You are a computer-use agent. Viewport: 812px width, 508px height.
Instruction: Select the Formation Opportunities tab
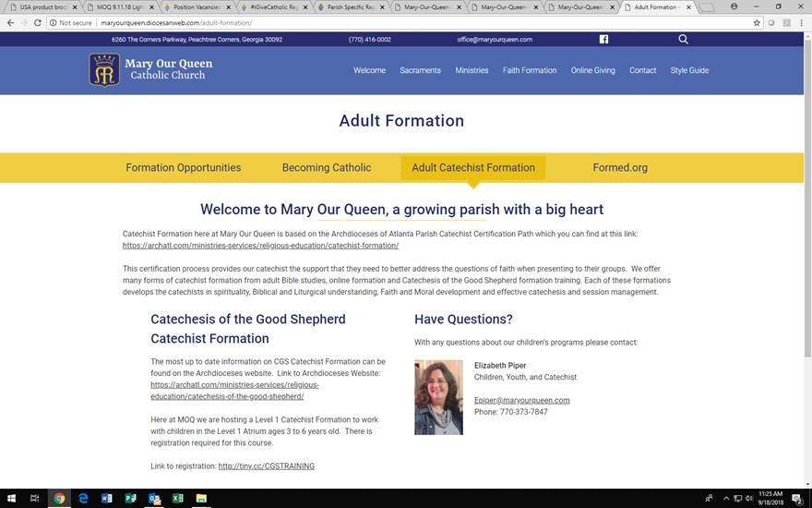[183, 168]
